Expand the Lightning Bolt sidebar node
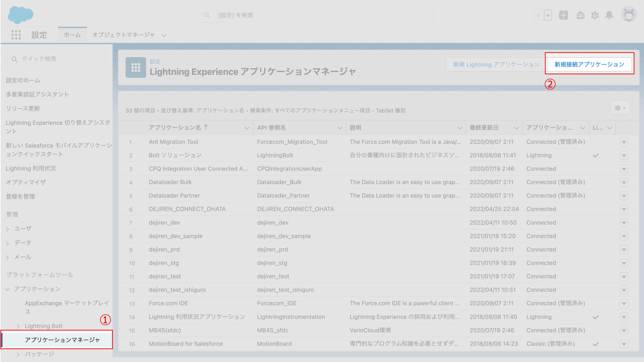644x362 pixels. (x=18, y=326)
